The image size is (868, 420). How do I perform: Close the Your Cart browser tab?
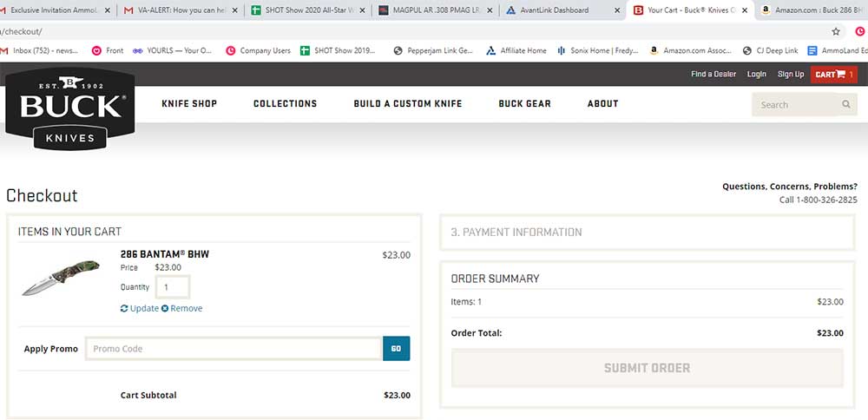pyautogui.click(x=744, y=10)
